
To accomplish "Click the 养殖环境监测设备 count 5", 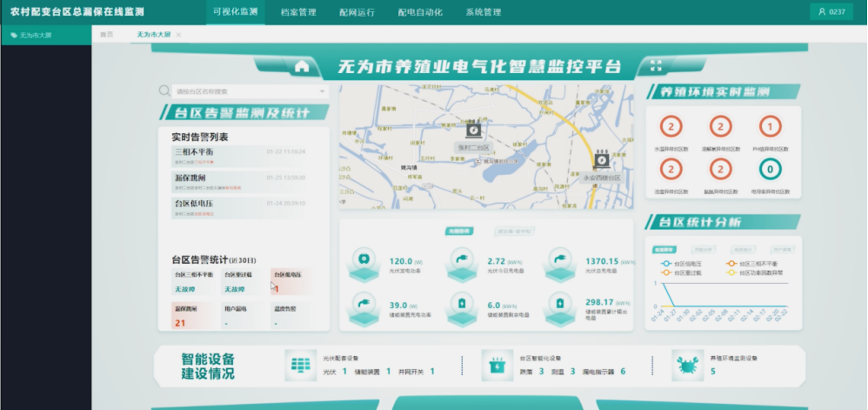I will (713, 371).
